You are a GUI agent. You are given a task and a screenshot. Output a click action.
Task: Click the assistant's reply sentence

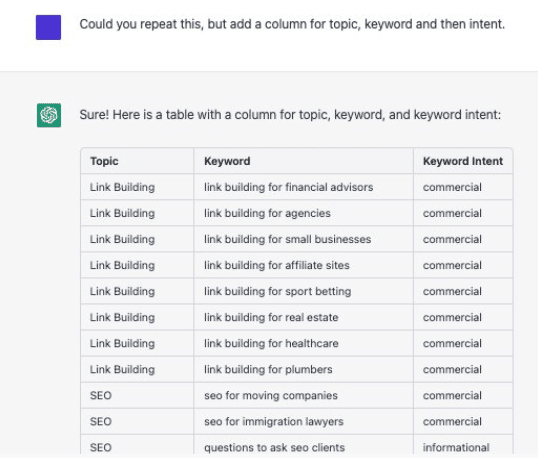[290, 115]
